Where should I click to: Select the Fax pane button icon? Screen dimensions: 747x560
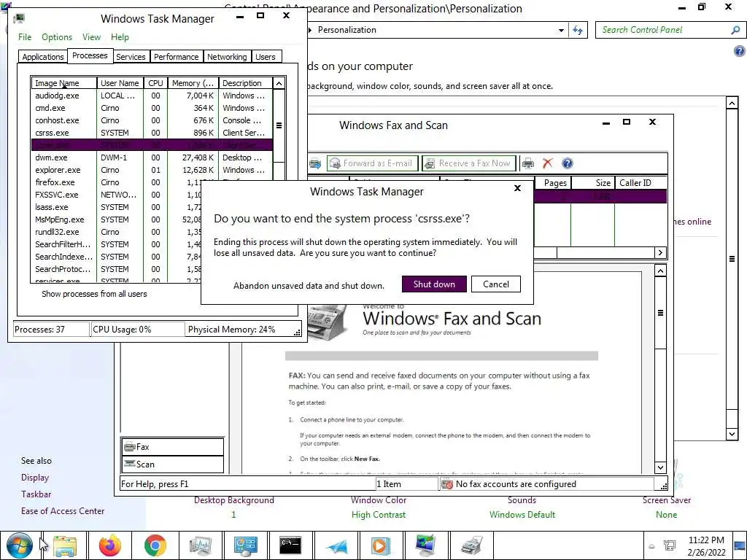click(130, 447)
